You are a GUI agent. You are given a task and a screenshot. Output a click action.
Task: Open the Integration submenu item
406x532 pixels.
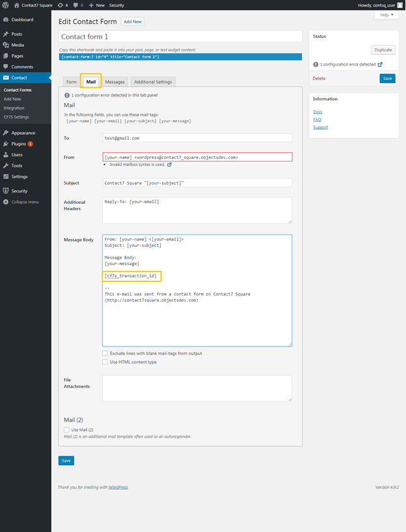coord(14,108)
